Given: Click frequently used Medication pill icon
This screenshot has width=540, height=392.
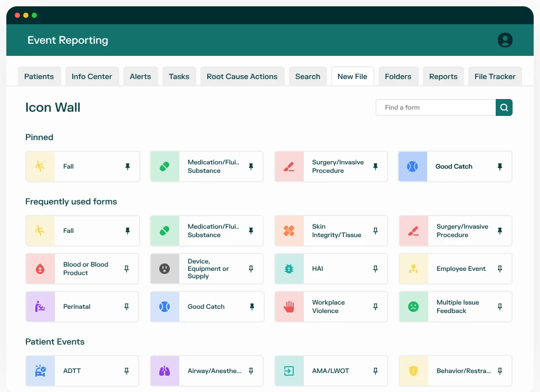Looking at the screenshot, I should (x=165, y=231).
